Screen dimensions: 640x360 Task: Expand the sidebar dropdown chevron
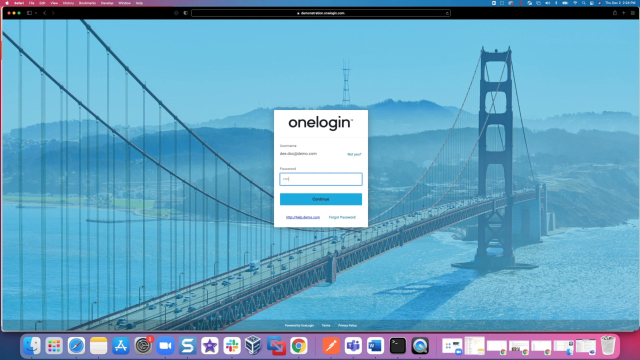tap(36, 13)
